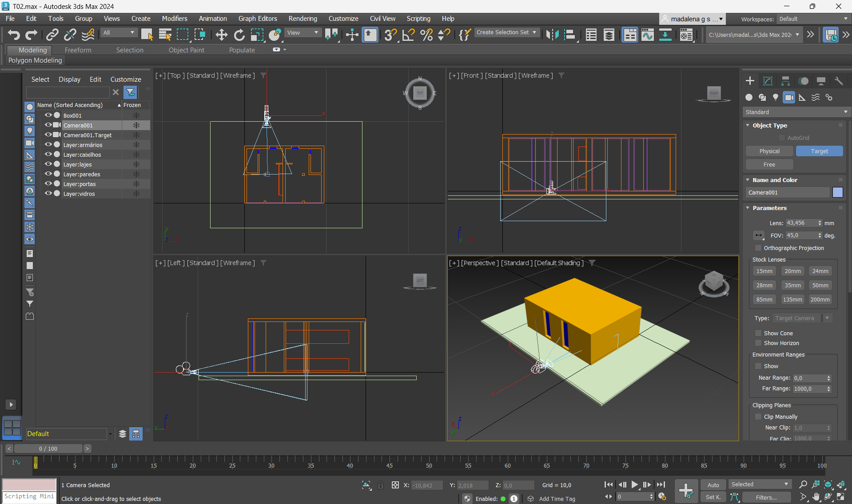Open the Rendering menu
Image resolution: width=852 pixels, height=504 pixels.
coord(303,19)
